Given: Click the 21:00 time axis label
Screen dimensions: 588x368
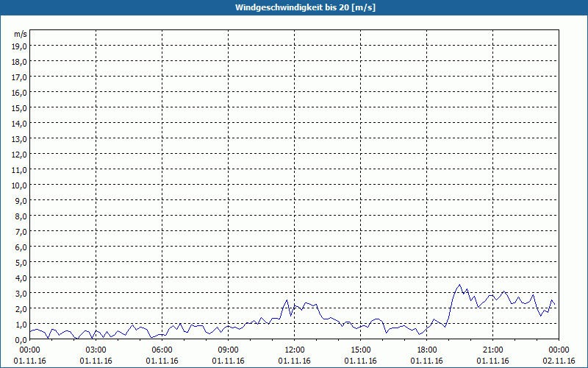Looking at the screenshot, I should click(x=492, y=350).
